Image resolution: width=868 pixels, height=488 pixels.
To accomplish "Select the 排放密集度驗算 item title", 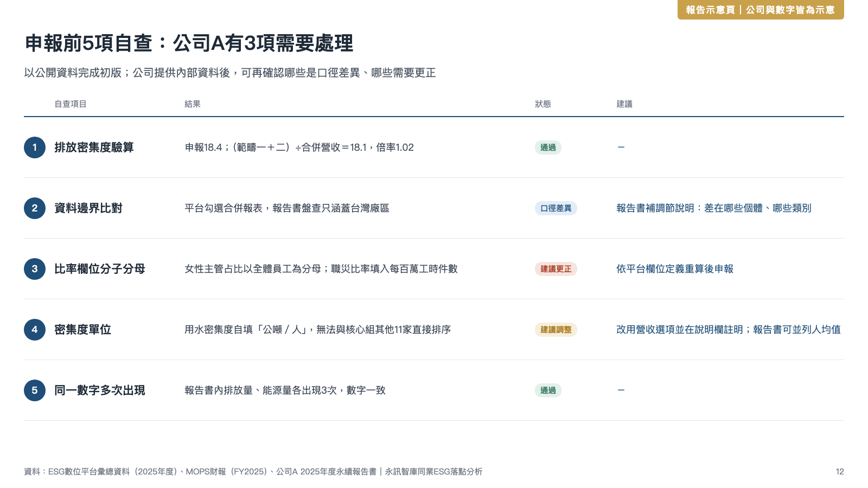I will click(94, 147).
